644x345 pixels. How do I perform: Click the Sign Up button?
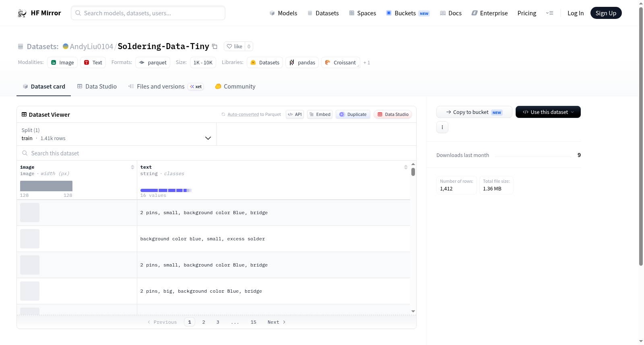click(x=606, y=13)
